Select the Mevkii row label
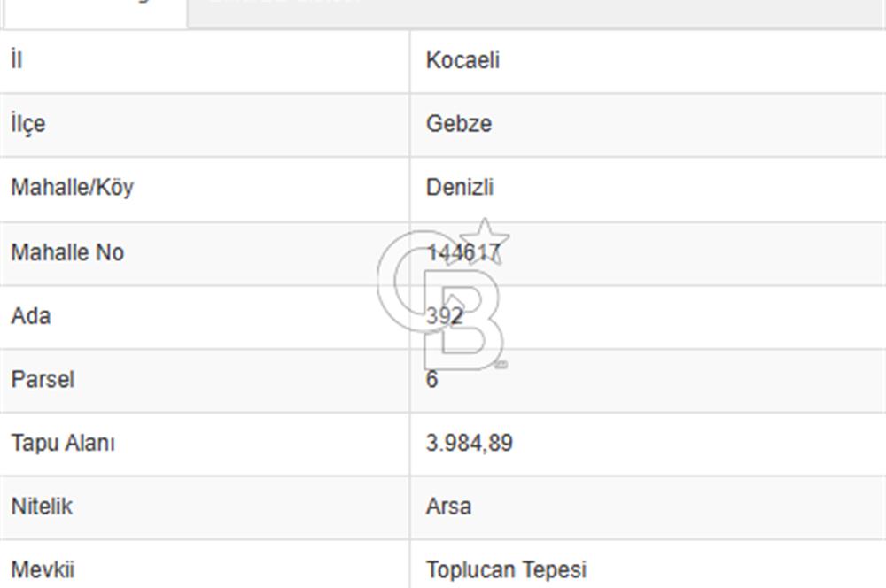This screenshot has height=588, width=886. [x=43, y=570]
